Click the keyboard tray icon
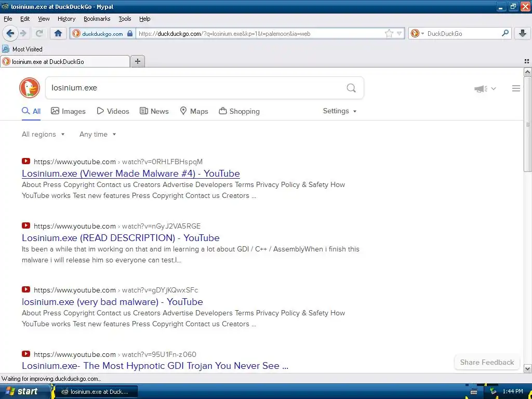This screenshot has height=399, width=532. (474, 392)
